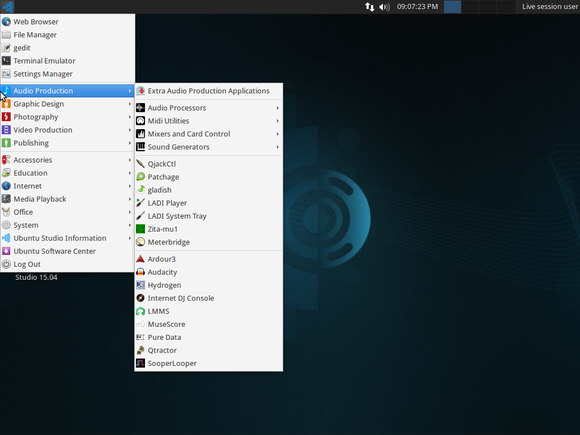Image resolution: width=580 pixels, height=435 pixels.
Task: Expand the Graphic Design submenu arrow
Action: (130, 104)
